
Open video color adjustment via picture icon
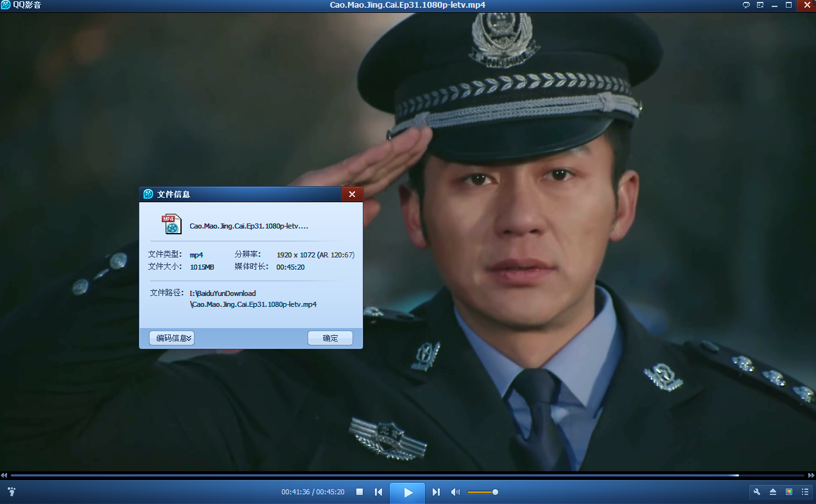789,492
